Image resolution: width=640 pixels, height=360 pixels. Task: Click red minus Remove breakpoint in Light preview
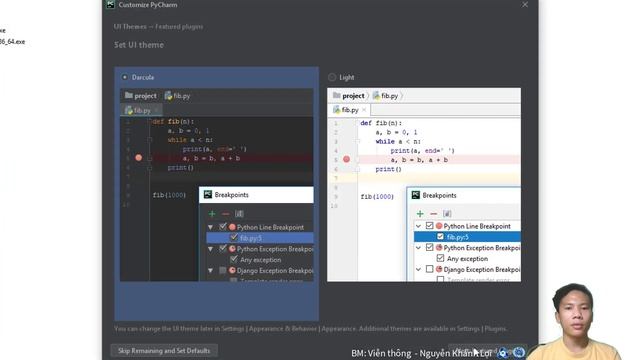[433, 213]
